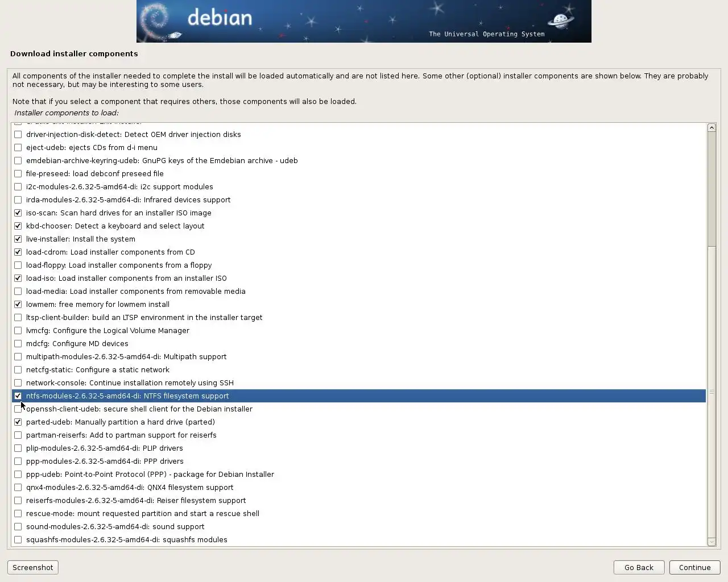The height and width of the screenshot is (582, 728).
Task: Enable mdcfg MD devices checkbox
Action: [18, 344]
